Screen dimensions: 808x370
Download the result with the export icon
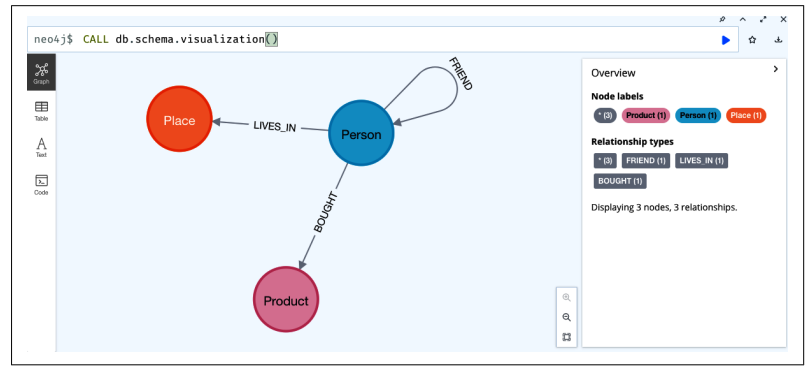[778, 40]
